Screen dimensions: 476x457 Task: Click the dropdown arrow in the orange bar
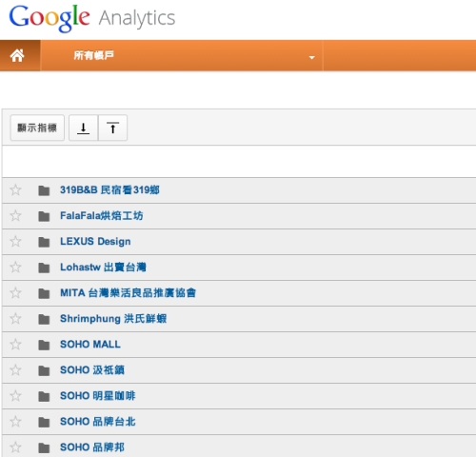[x=312, y=57]
